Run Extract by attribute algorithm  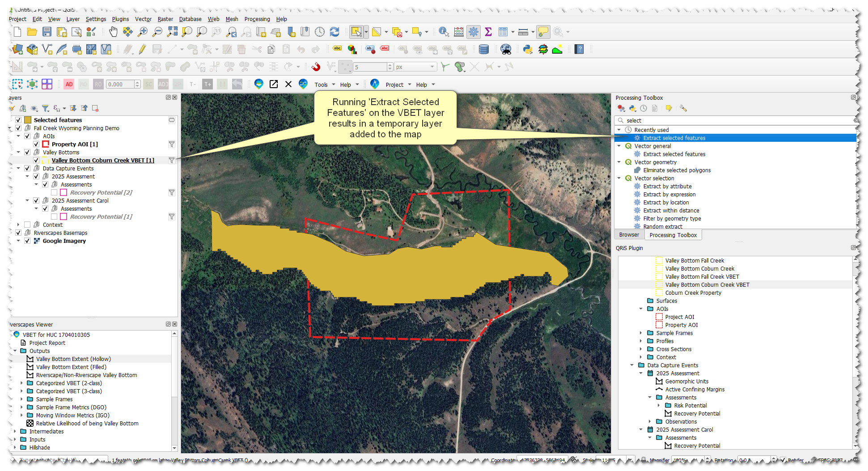[667, 187]
